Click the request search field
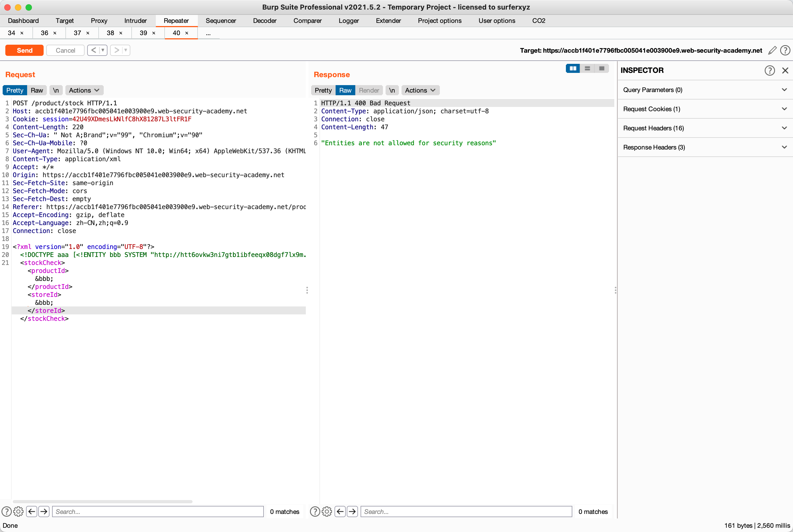This screenshot has width=793, height=532. (158, 511)
